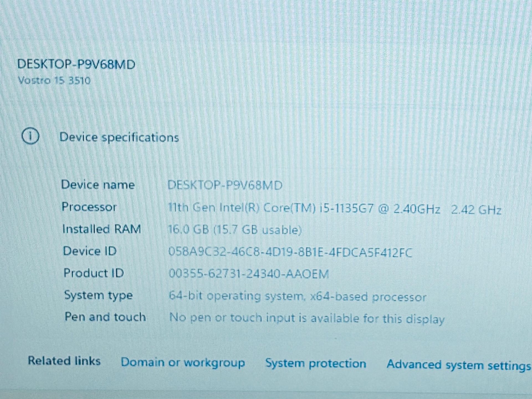The width and height of the screenshot is (532, 399).
Task: Click the 11th Gen Intel Core i5-1135G7 value
Action: (335, 209)
